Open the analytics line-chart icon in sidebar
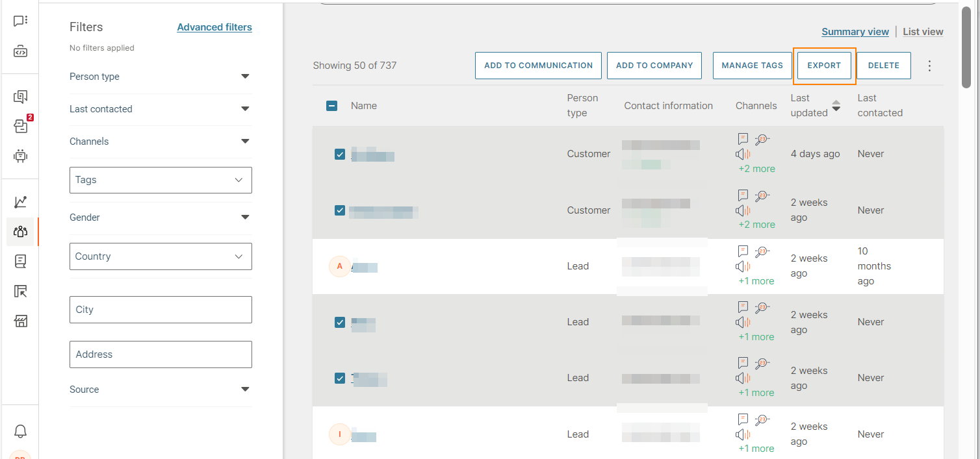 [21, 202]
